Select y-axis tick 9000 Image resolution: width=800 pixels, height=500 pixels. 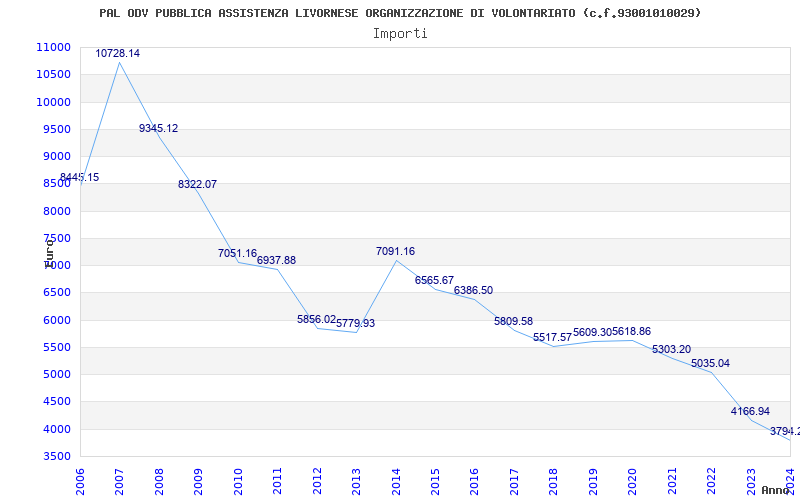[x=56, y=157]
